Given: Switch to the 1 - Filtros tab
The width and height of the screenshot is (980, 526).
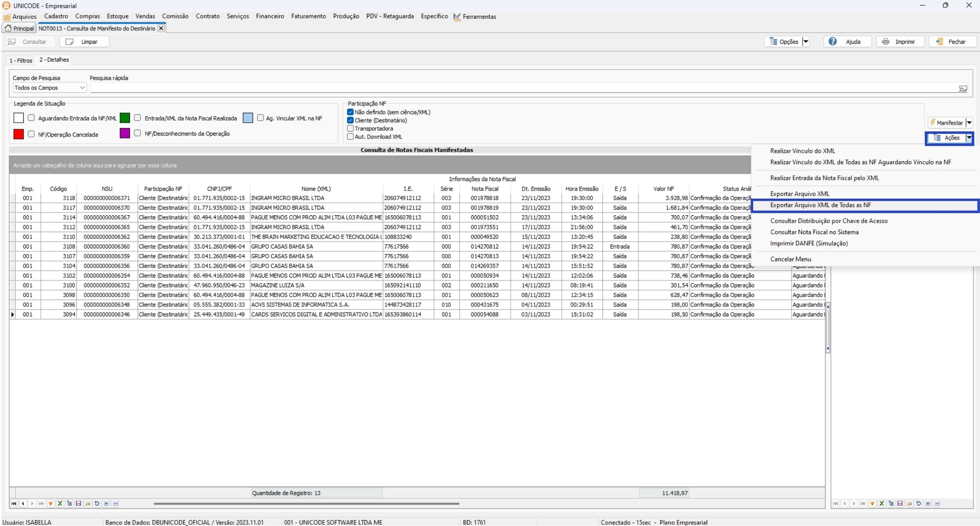Looking at the screenshot, I should coord(21,60).
